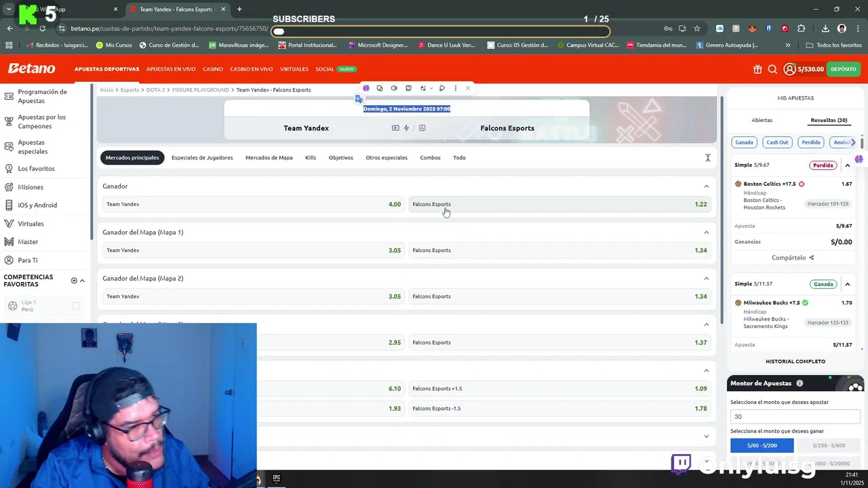Filter resolved bets by Ganada chip
Viewport: 868px width, 488px height.
coord(744,142)
